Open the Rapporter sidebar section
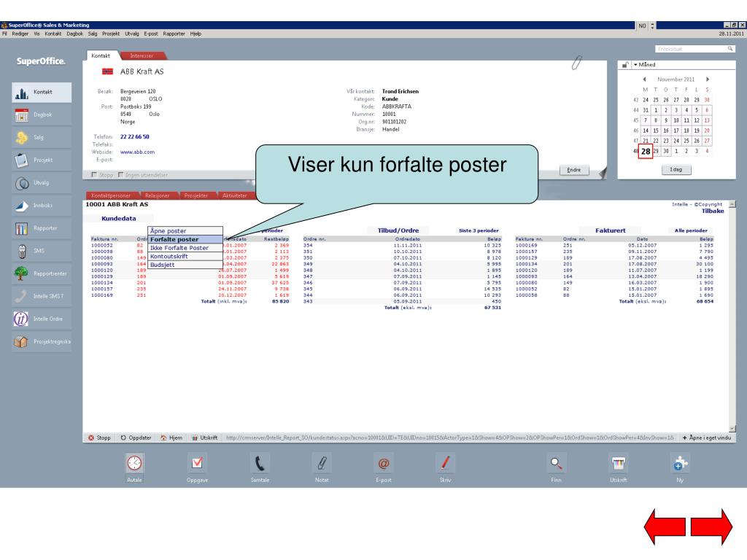 click(42, 228)
